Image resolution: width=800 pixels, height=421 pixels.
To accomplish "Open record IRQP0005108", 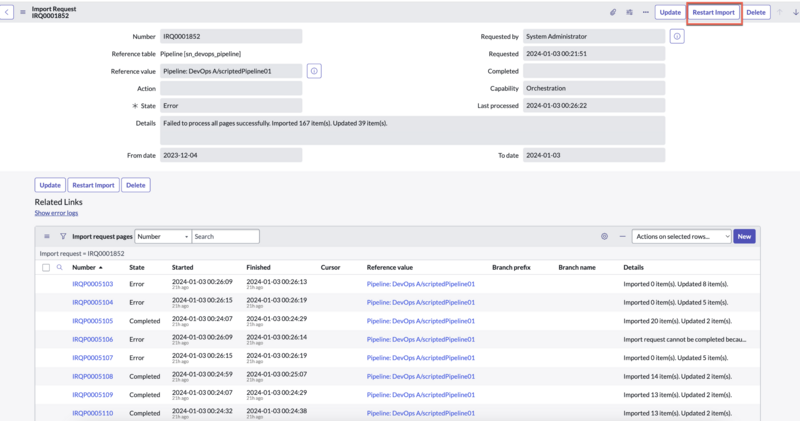I will pyautogui.click(x=92, y=376).
